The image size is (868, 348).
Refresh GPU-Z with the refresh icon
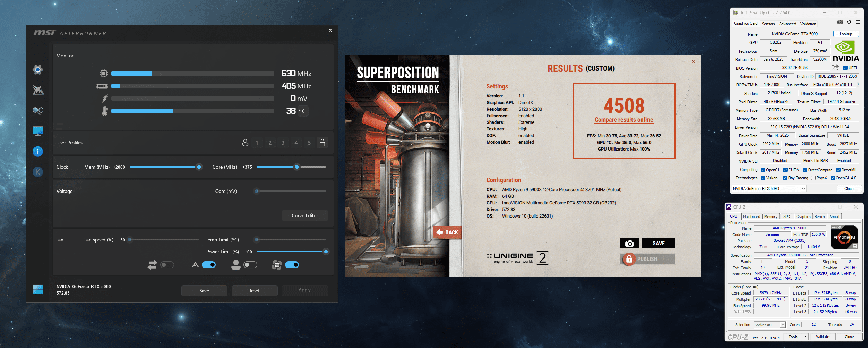point(849,22)
